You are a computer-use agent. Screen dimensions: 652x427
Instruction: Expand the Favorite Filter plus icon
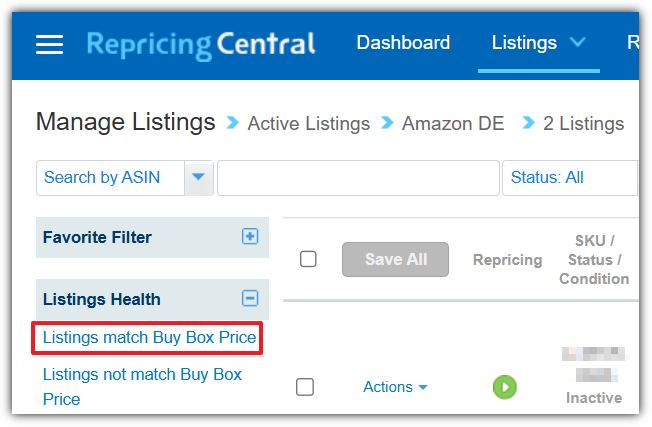(x=250, y=237)
